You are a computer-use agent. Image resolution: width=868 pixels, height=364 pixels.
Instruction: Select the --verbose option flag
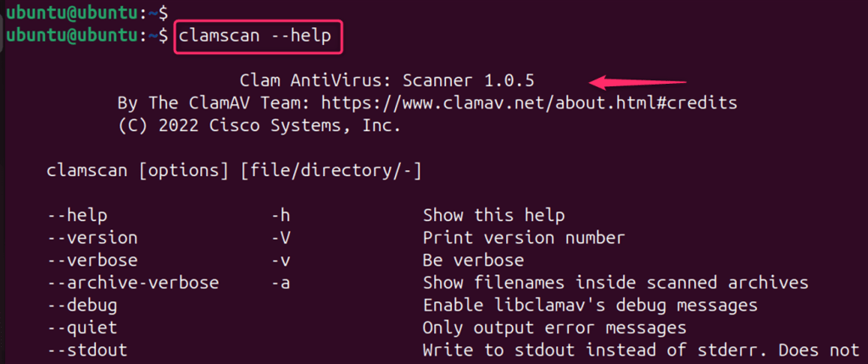(92, 260)
